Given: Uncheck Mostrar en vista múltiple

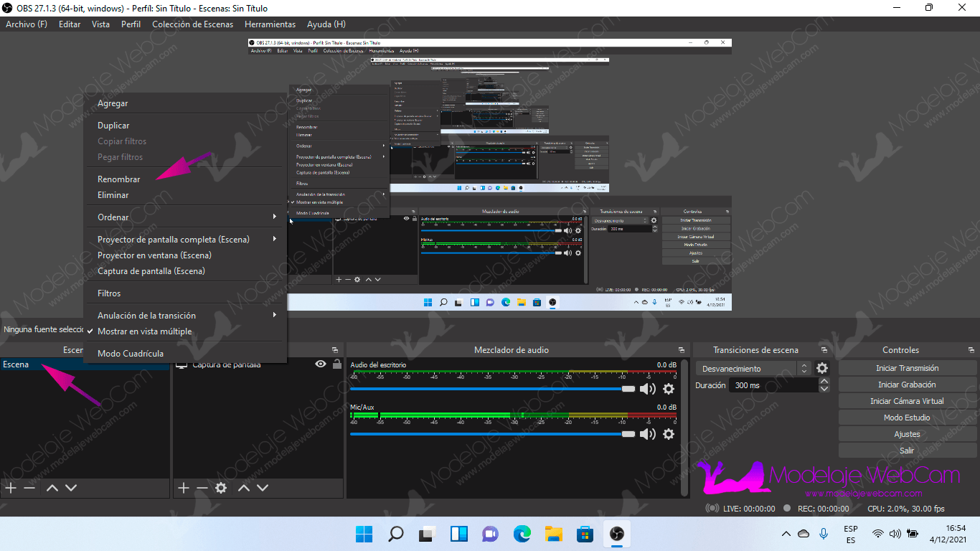Looking at the screenshot, I should tap(144, 331).
